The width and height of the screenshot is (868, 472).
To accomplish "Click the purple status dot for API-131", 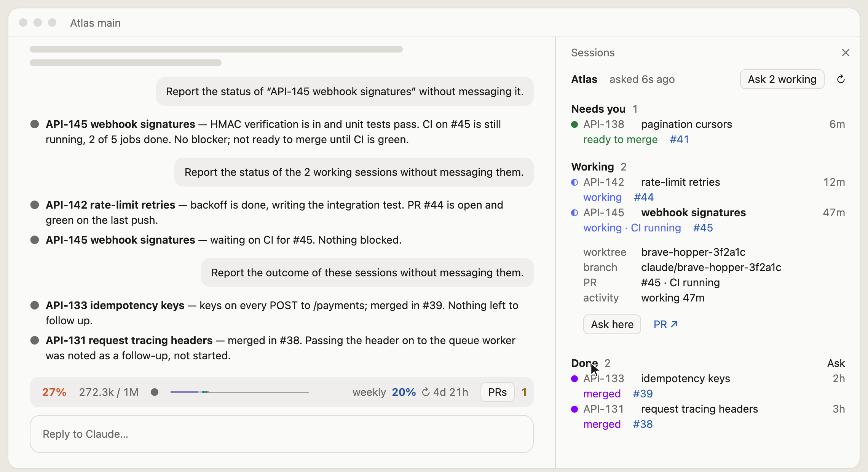I will [575, 409].
